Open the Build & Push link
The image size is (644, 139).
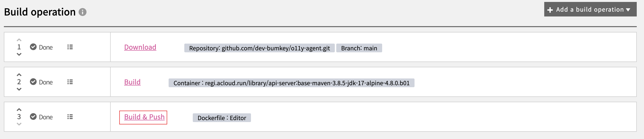[144, 117]
